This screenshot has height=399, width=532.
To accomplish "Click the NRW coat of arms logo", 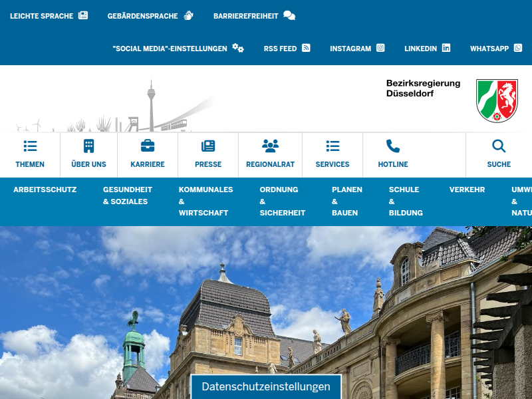I will (497, 101).
